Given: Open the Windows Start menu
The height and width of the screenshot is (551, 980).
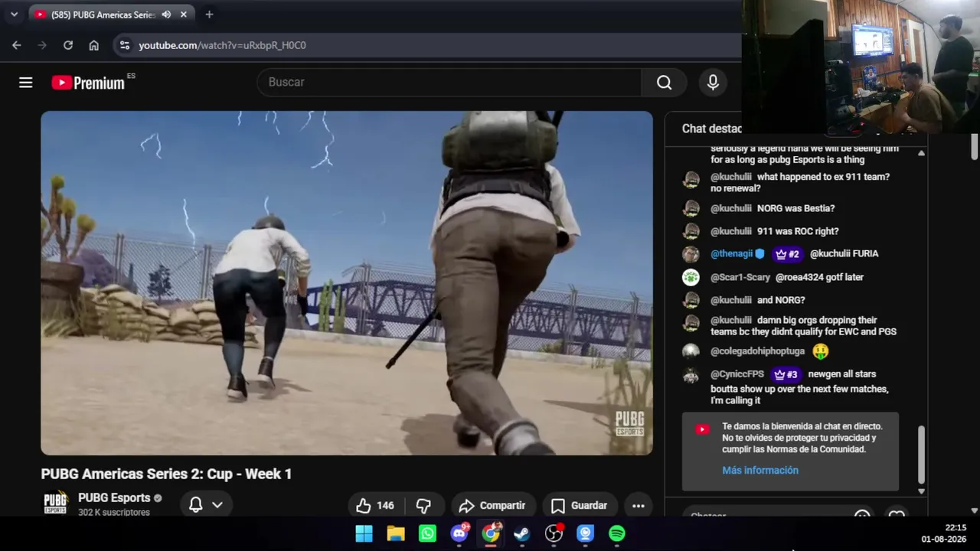Looking at the screenshot, I should (x=364, y=533).
